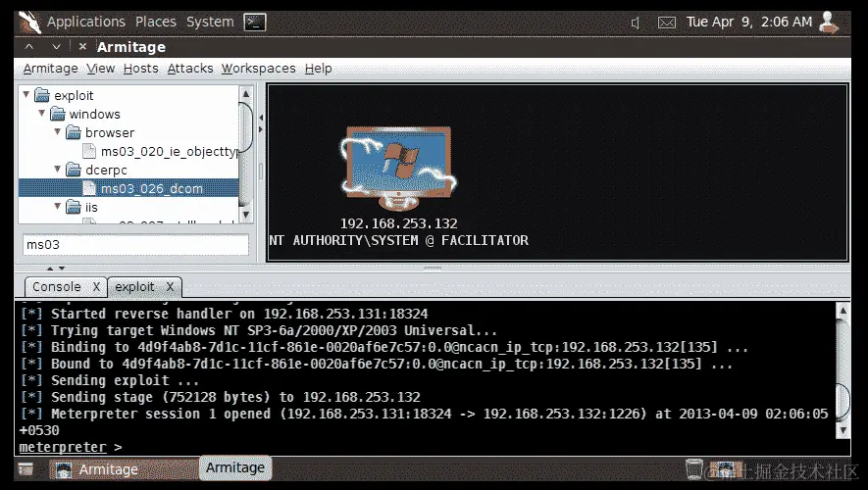This screenshot has height=490, width=868.
Task: Open the Applications menu
Action: coord(85,23)
